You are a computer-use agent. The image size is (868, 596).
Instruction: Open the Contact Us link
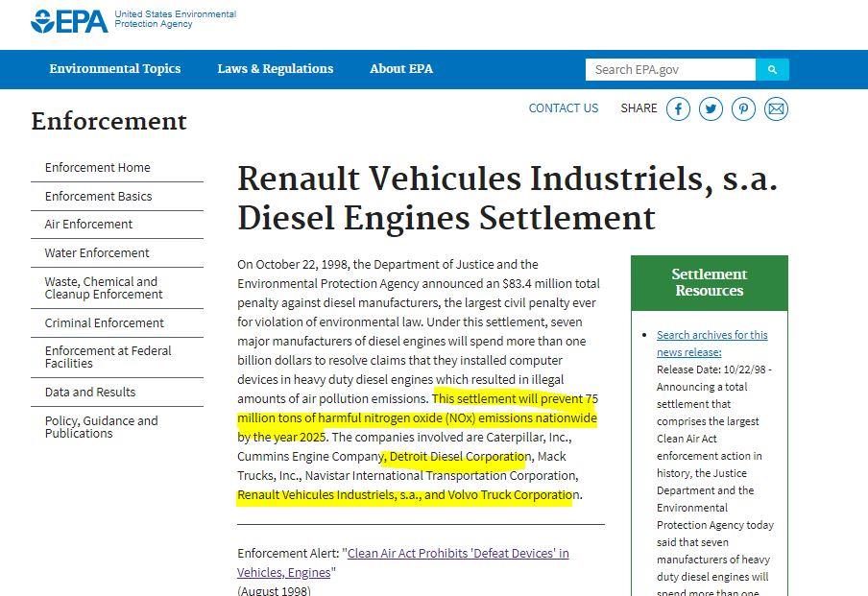point(564,108)
